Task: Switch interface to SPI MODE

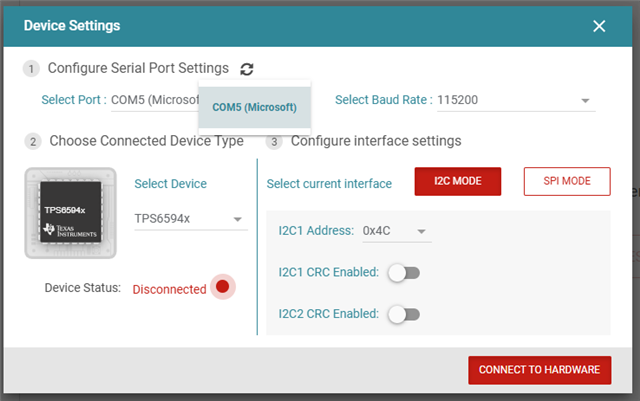Action: 566,182
